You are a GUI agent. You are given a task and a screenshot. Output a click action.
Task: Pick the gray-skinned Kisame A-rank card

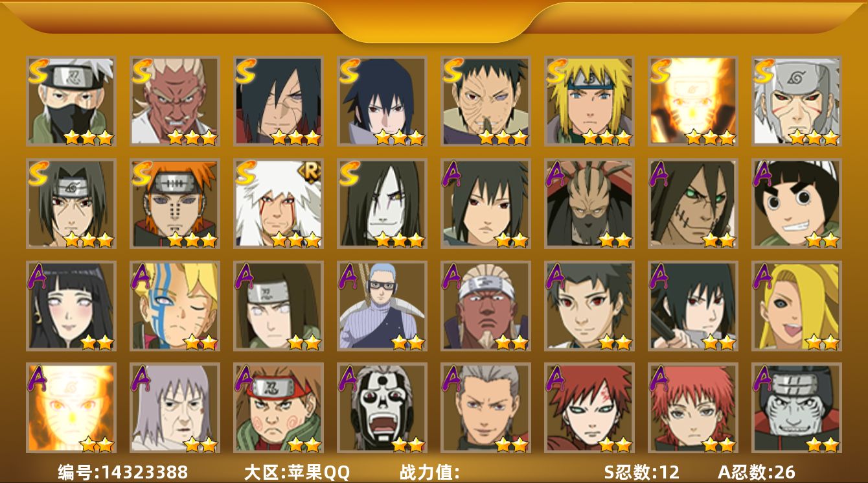coord(796,408)
